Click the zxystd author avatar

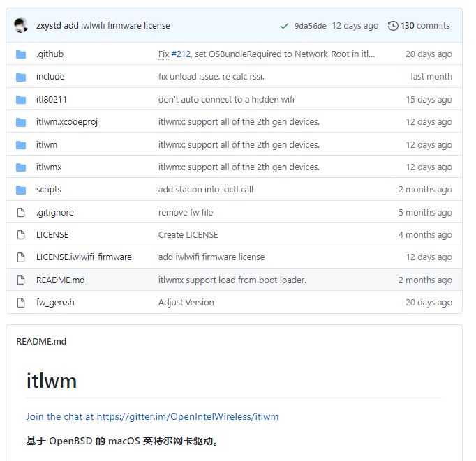21,26
